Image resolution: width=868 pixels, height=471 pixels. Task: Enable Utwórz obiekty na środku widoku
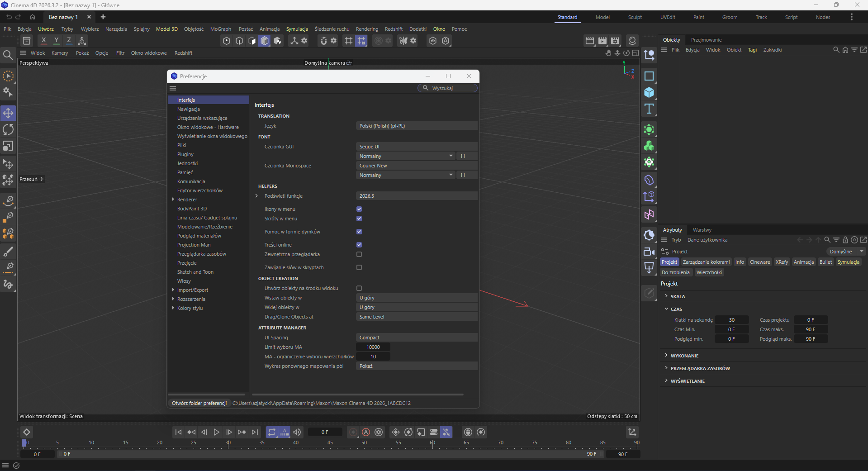pos(359,288)
